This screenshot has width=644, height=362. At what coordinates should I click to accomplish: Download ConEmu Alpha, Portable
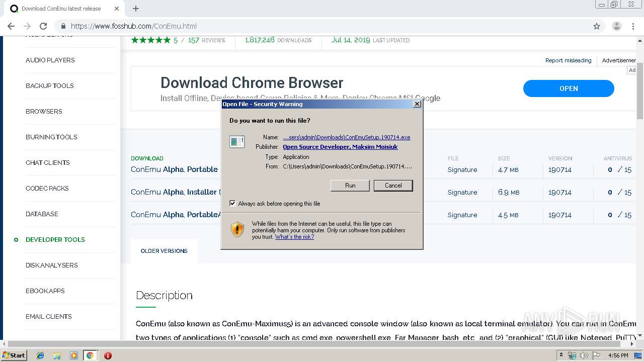coord(174,169)
